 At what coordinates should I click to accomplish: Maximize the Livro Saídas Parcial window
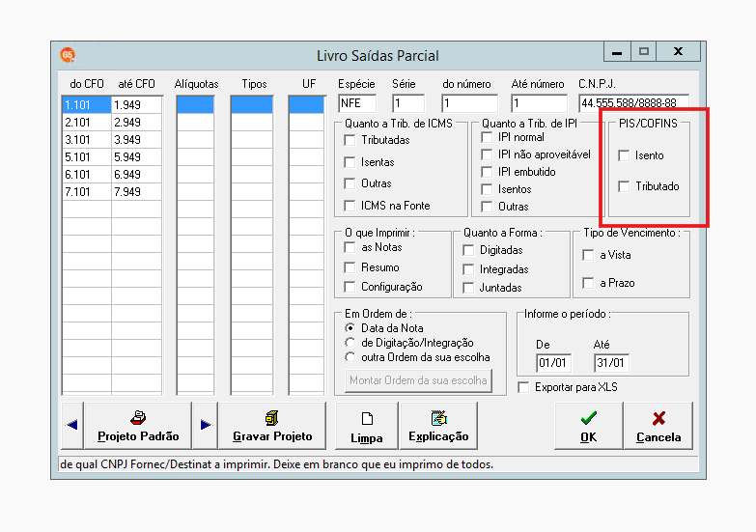(644, 51)
